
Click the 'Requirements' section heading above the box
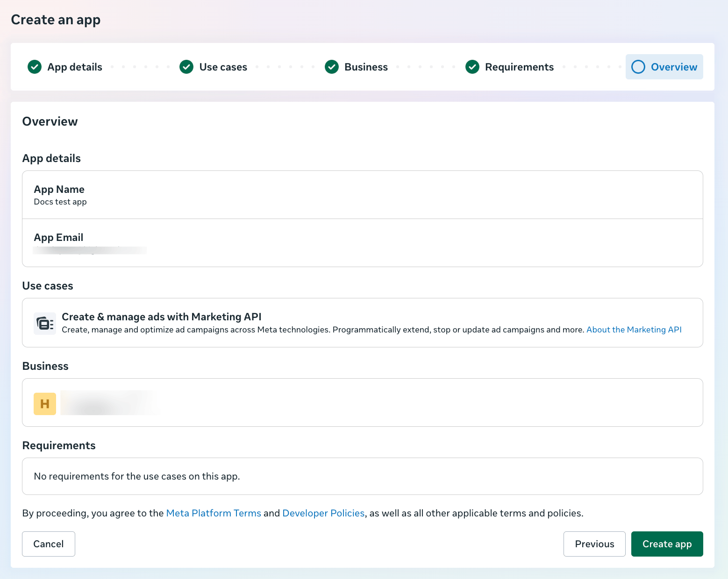pos(59,445)
